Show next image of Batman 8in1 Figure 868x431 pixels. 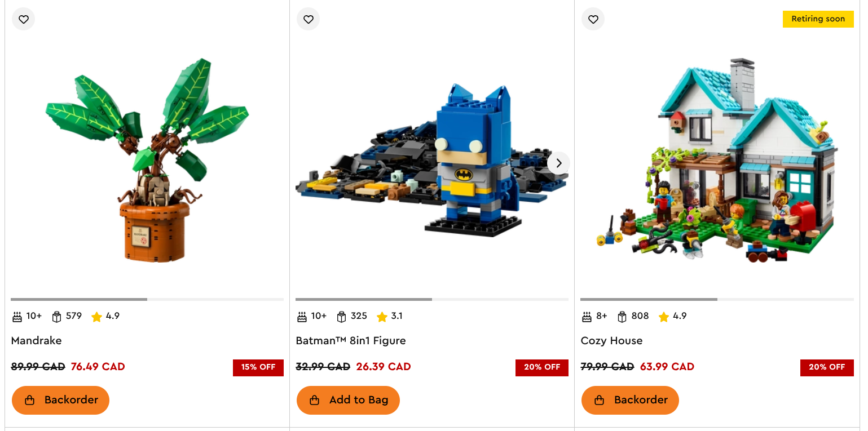(558, 163)
